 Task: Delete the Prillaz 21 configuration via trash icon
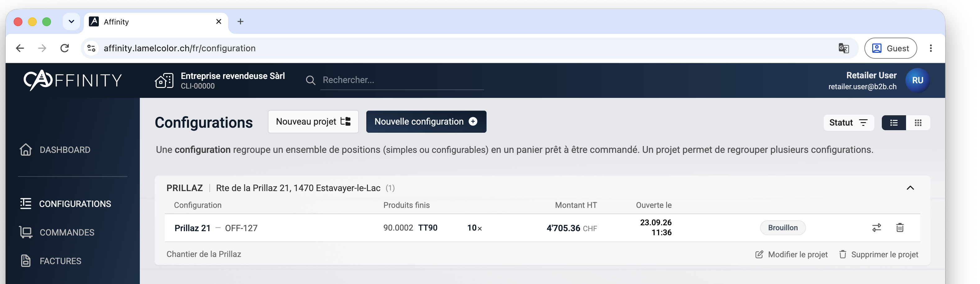pos(900,228)
